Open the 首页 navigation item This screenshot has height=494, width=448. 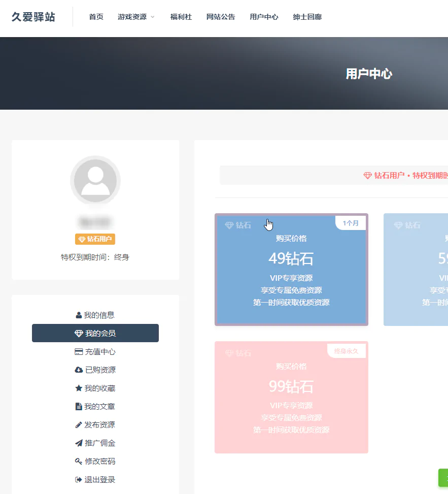[96, 17]
